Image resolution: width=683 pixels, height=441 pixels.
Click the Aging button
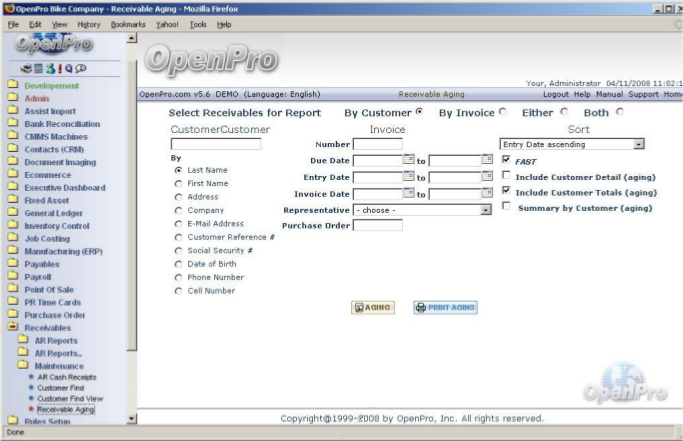[x=372, y=307]
